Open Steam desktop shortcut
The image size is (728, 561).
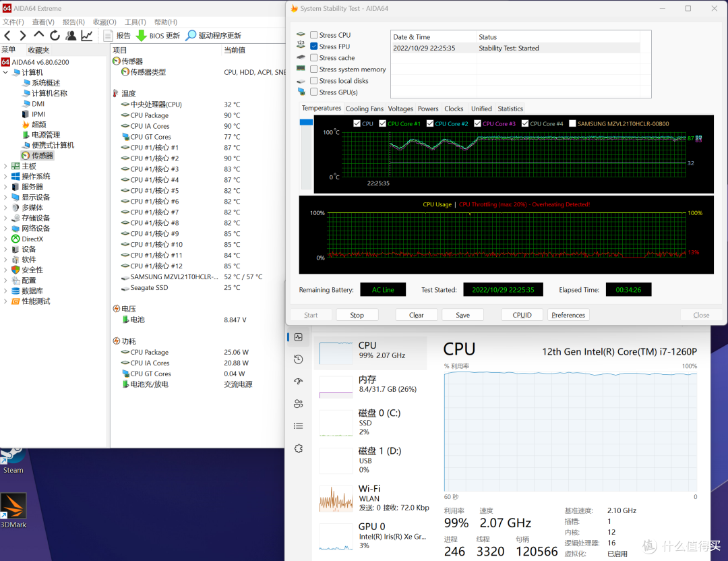[x=13, y=461]
